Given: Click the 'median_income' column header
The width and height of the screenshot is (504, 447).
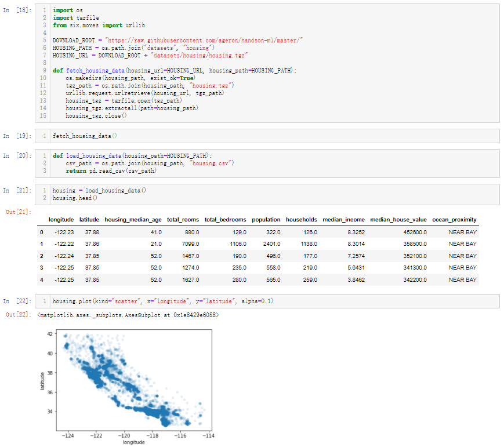Looking at the screenshot, I should tap(343, 220).
